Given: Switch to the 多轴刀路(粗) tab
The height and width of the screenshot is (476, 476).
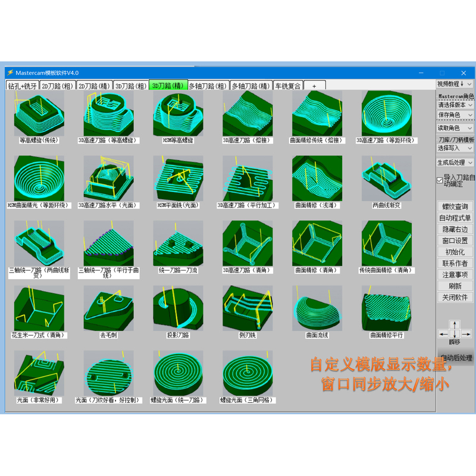Looking at the screenshot, I should tap(208, 86).
